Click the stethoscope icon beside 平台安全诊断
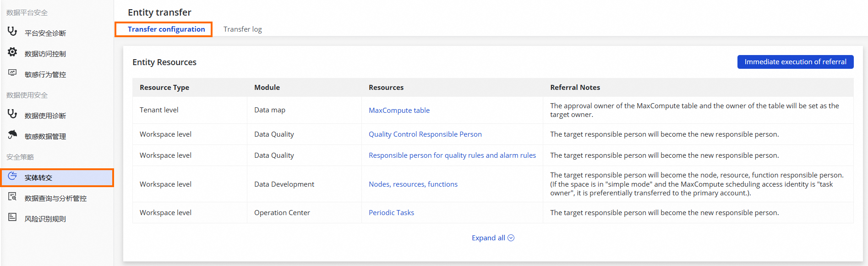Viewport: 868px width, 266px height. (12, 31)
